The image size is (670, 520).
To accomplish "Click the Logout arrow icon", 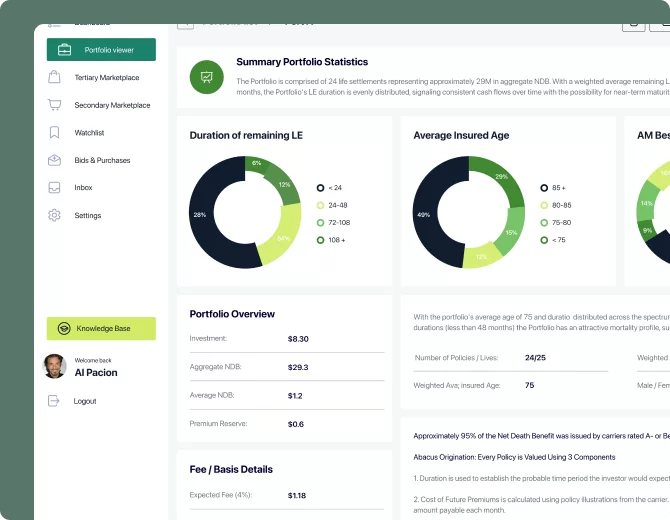I will pyautogui.click(x=53, y=401).
